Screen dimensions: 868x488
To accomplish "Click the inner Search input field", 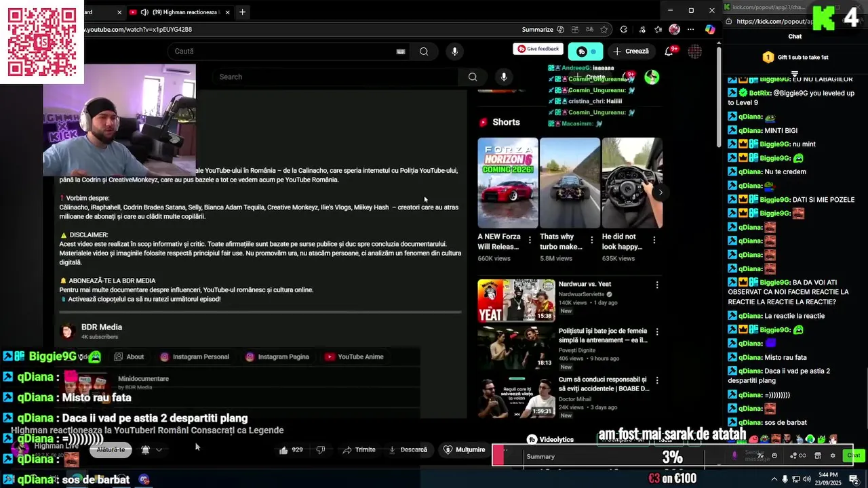I will 336,77.
